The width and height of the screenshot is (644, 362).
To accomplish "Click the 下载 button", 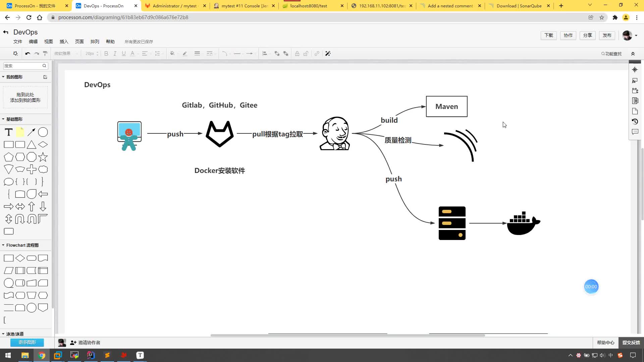I will click(549, 35).
